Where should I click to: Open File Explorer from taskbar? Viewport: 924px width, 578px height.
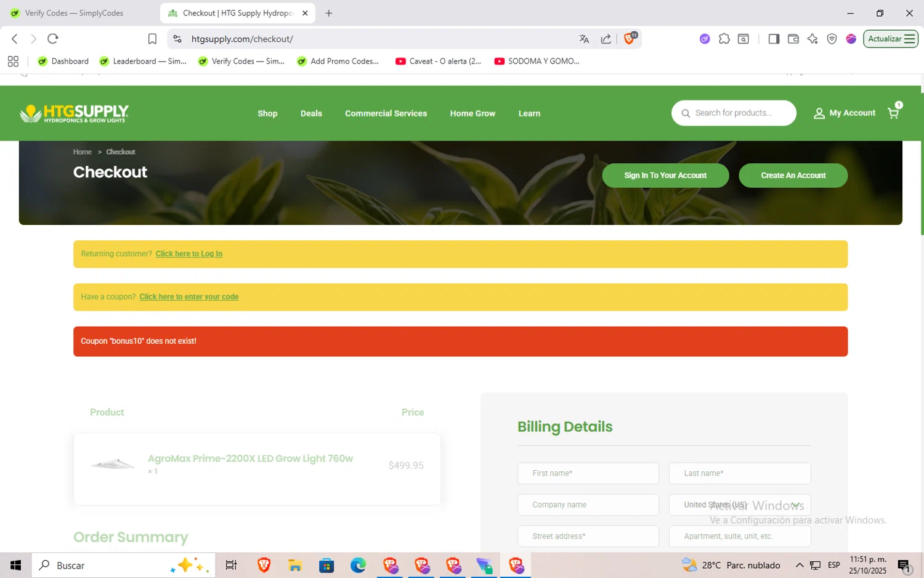point(295,565)
